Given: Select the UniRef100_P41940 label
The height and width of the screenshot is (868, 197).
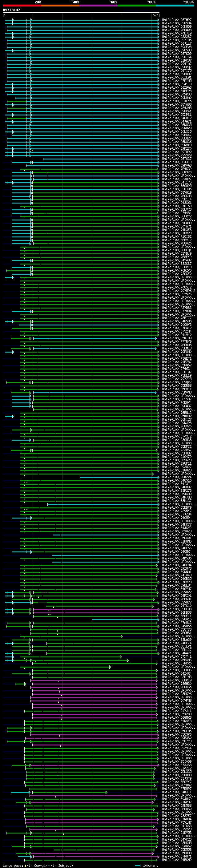Looking at the screenshot, I should [x=177, y=335].
